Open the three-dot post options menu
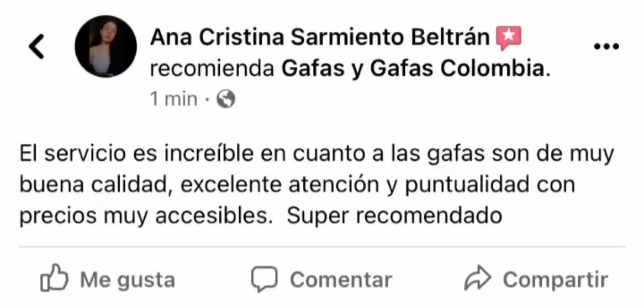644x305 pixels. click(606, 47)
